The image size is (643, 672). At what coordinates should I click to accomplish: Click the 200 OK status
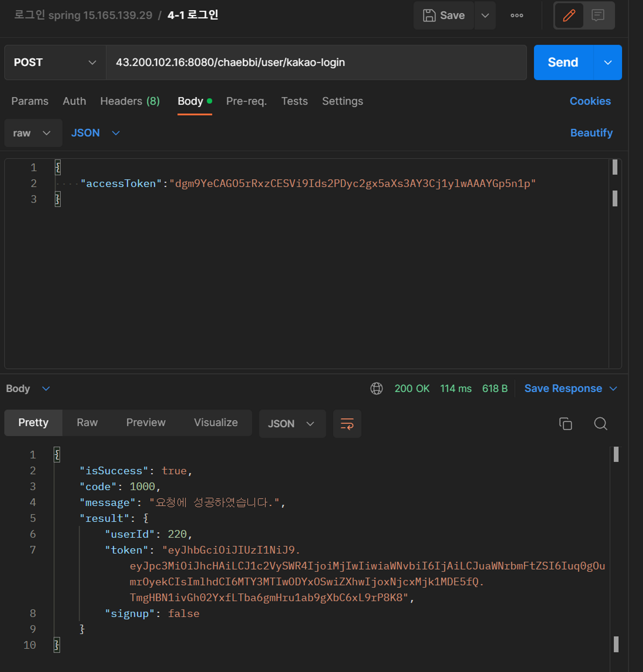tap(412, 389)
